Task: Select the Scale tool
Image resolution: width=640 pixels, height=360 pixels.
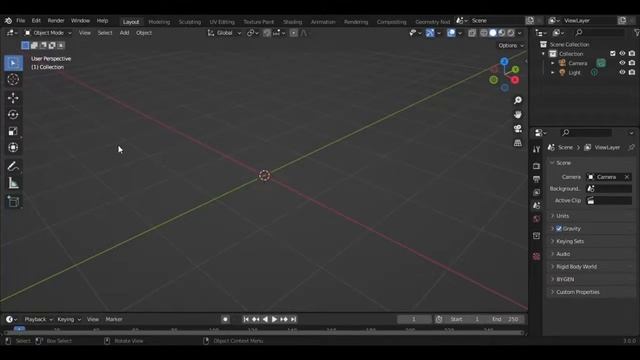Action: coord(13,131)
